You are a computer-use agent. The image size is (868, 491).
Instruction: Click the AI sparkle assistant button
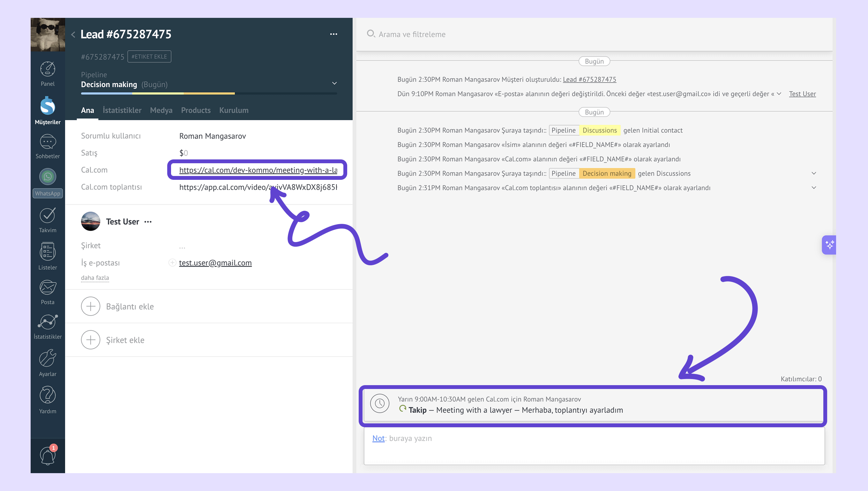pyautogui.click(x=829, y=245)
